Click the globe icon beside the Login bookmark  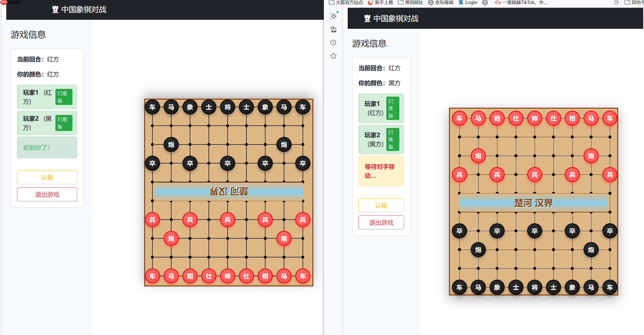tap(485, 3)
